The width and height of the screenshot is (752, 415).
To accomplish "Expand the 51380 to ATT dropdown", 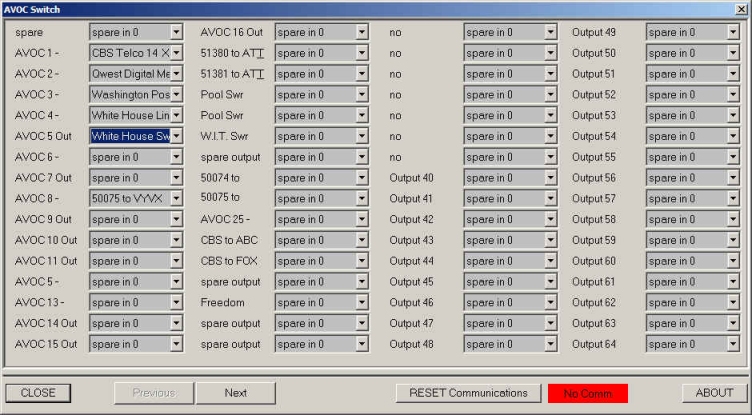I will 362,53.
